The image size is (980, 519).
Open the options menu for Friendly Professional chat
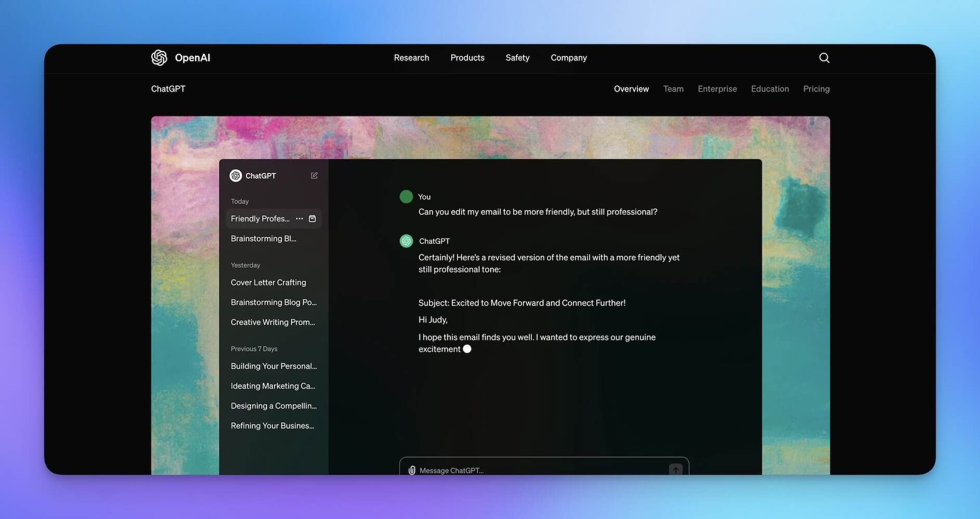pyautogui.click(x=299, y=218)
